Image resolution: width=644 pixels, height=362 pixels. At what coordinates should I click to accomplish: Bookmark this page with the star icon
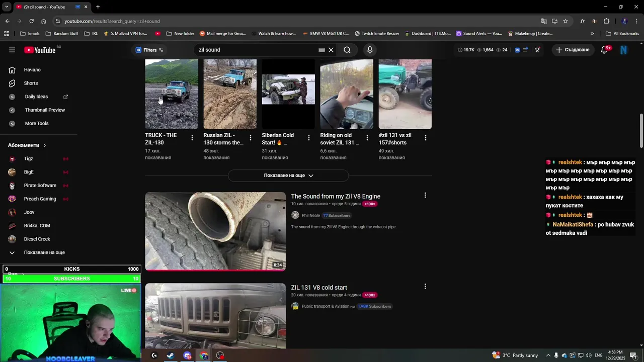566,21
